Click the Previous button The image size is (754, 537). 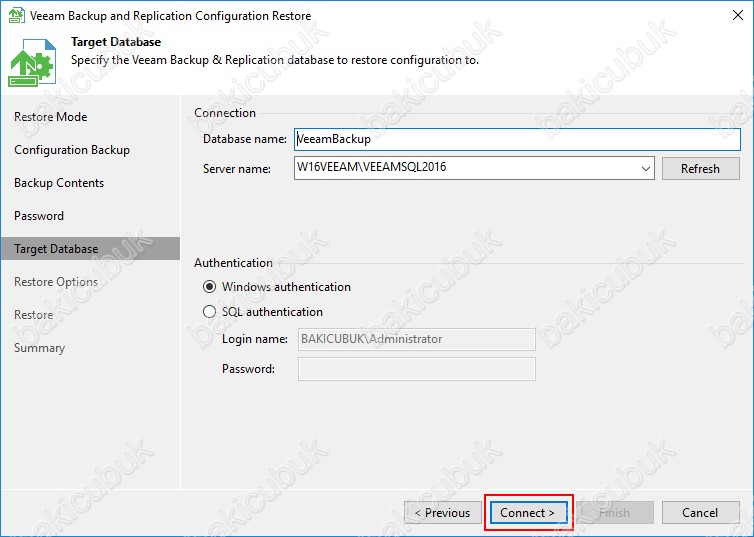coord(443,513)
